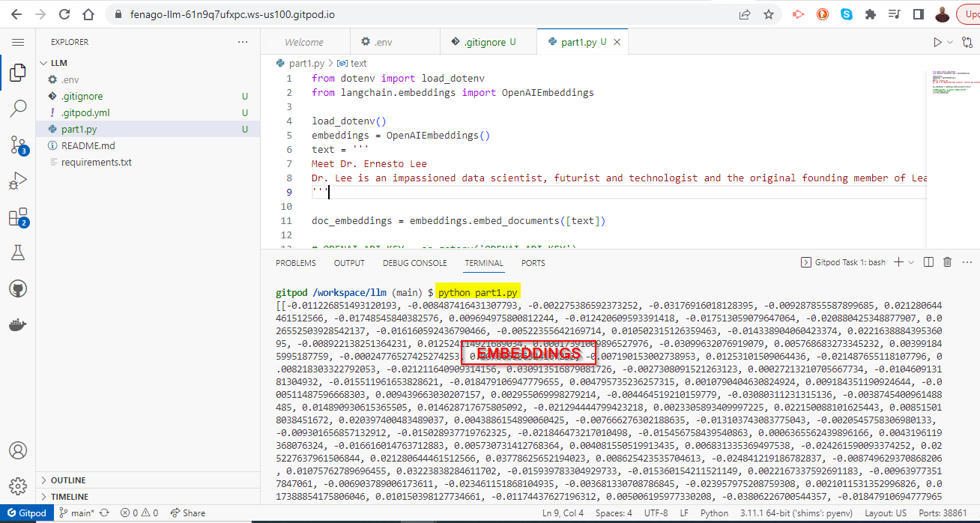This screenshot has height=523, width=980.
Task: Click the main branch indicator
Action: coord(76,513)
